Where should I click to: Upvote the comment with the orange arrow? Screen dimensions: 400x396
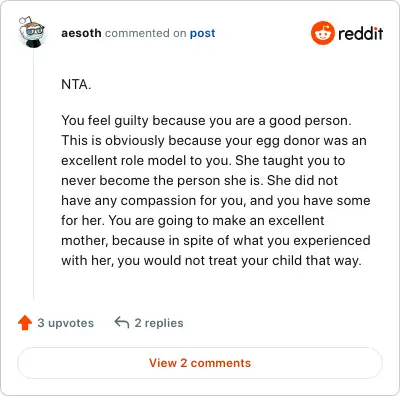(25, 323)
